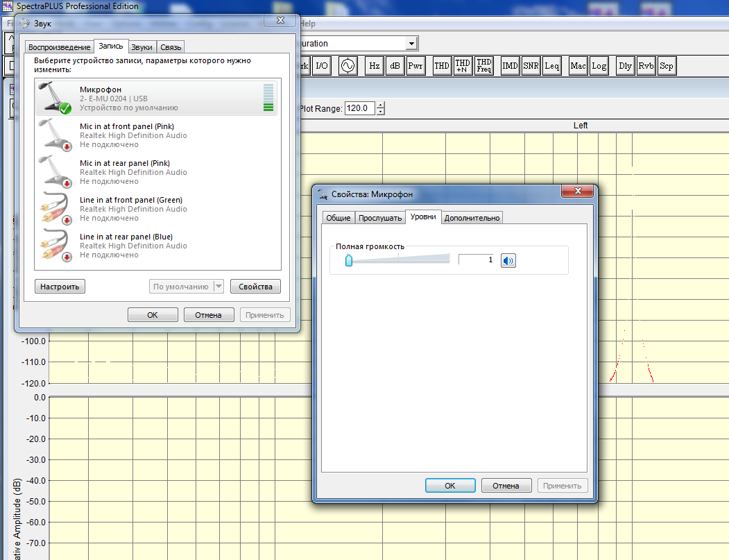
Task: Click the microphone input level meter
Action: pyautogui.click(x=268, y=98)
